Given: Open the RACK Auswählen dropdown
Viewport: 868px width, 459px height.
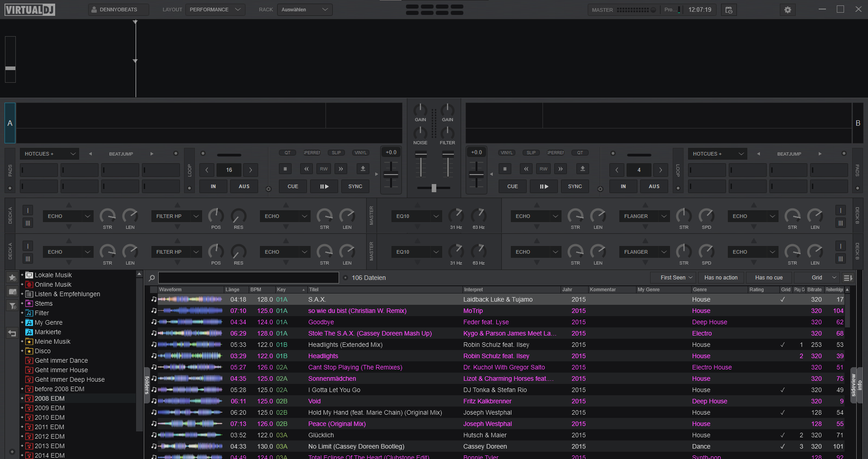Looking at the screenshot, I should pyautogui.click(x=305, y=9).
